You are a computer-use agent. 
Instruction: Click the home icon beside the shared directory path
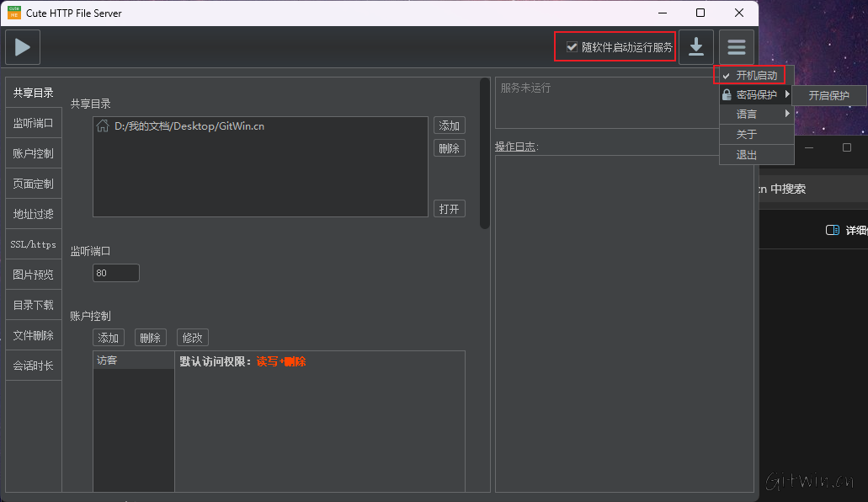[x=103, y=126]
